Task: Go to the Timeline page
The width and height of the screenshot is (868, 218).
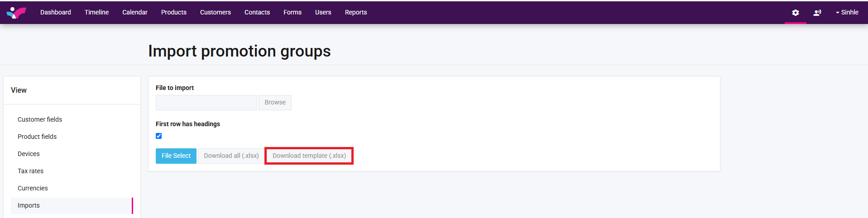Action: click(96, 13)
